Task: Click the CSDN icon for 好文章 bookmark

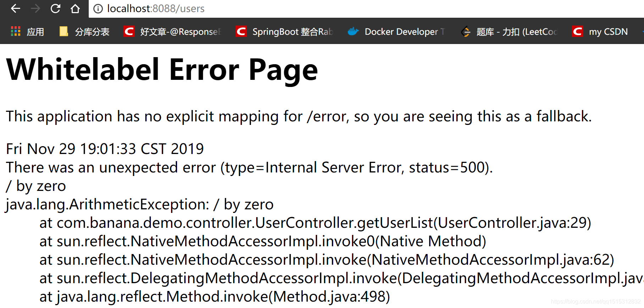Action: [x=129, y=31]
